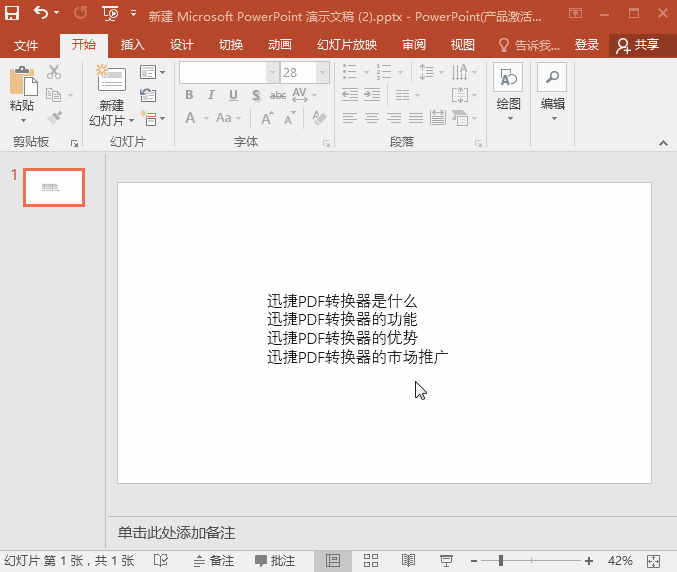
Task: Expand the font name dropdown
Action: (x=272, y=73)
